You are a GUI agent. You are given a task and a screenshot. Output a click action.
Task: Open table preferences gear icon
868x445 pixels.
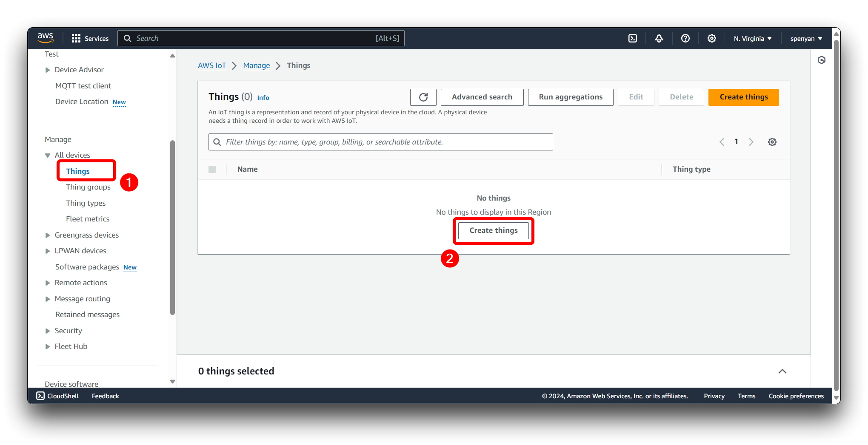click(772, 142)
